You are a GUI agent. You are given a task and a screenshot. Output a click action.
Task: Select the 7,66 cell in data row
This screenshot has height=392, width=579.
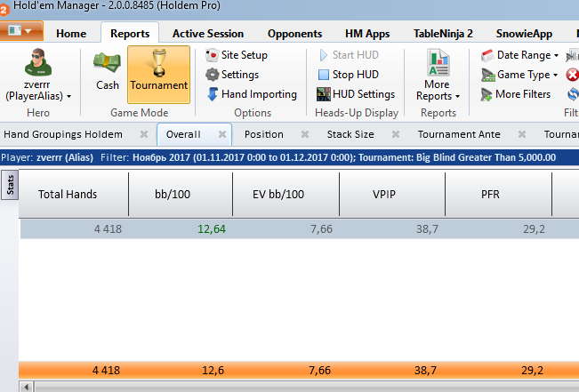tap(321, 229)
